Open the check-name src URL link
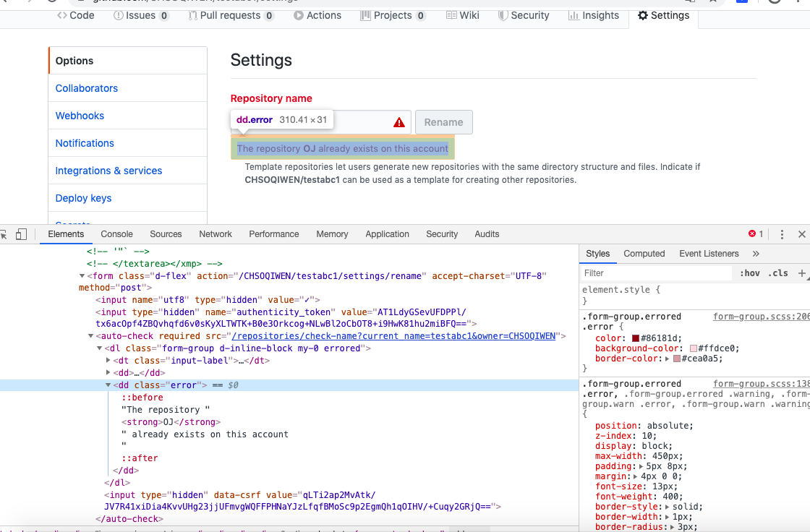The height and width of the screenshot is (532, 810). pyautogui.click(x=393, y=336)
